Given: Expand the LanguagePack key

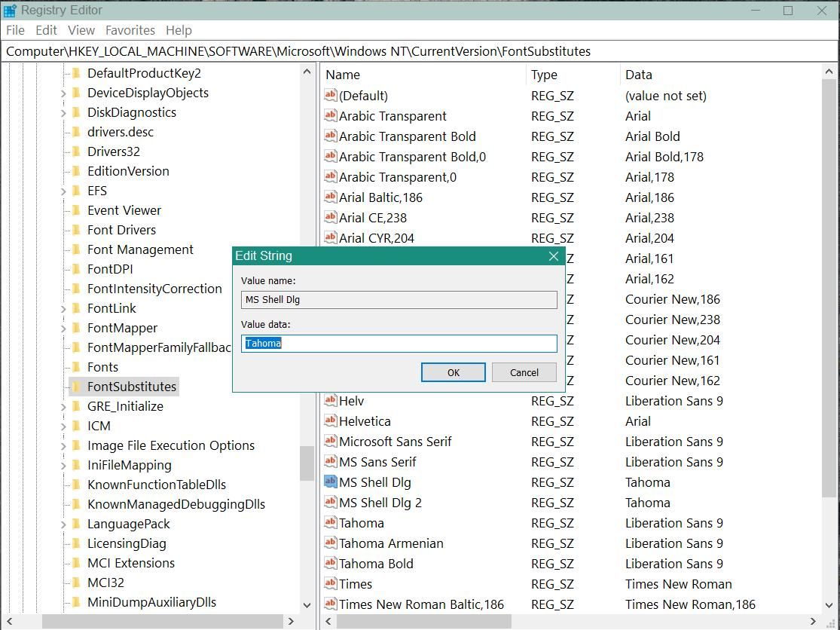Looking at the screenshot, I should tap(63, 524).
